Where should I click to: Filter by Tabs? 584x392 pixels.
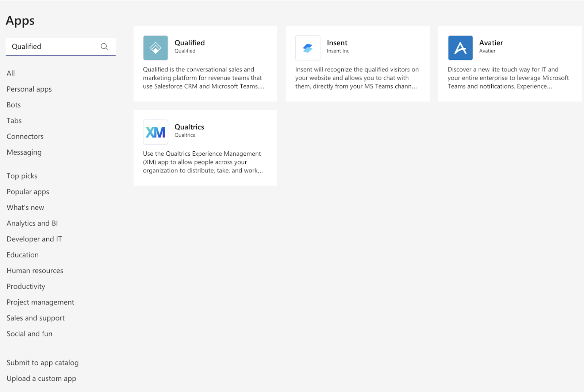click(x=14, y=121)
